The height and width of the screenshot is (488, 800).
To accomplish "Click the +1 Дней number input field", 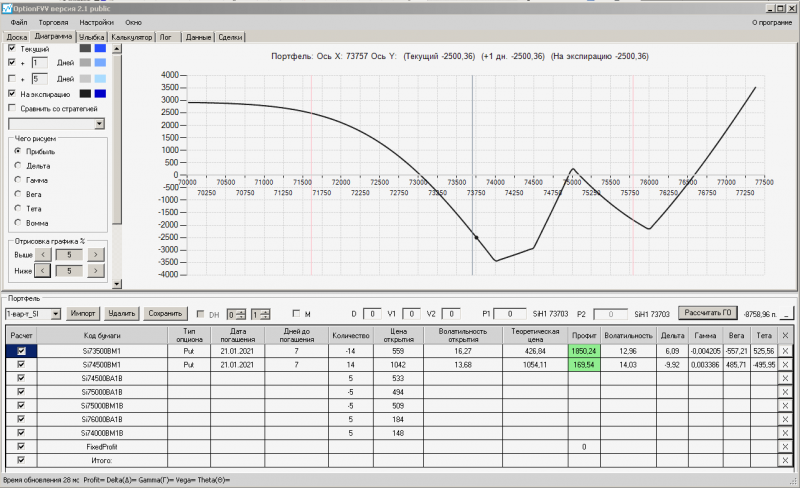I will (39, 63).
